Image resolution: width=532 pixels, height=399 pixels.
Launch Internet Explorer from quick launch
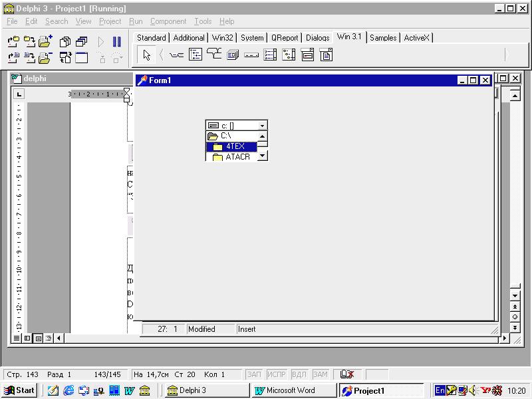(68, 390)
